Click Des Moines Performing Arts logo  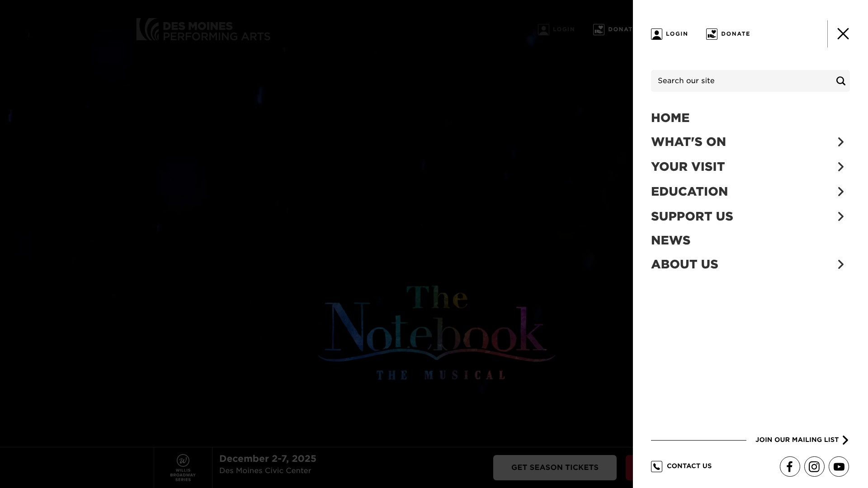tap(203, 29)
